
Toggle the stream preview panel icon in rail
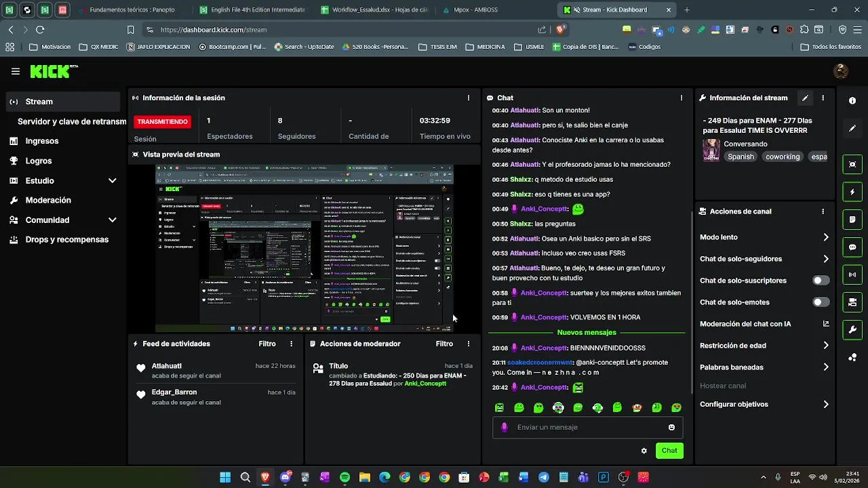[852, 164]
